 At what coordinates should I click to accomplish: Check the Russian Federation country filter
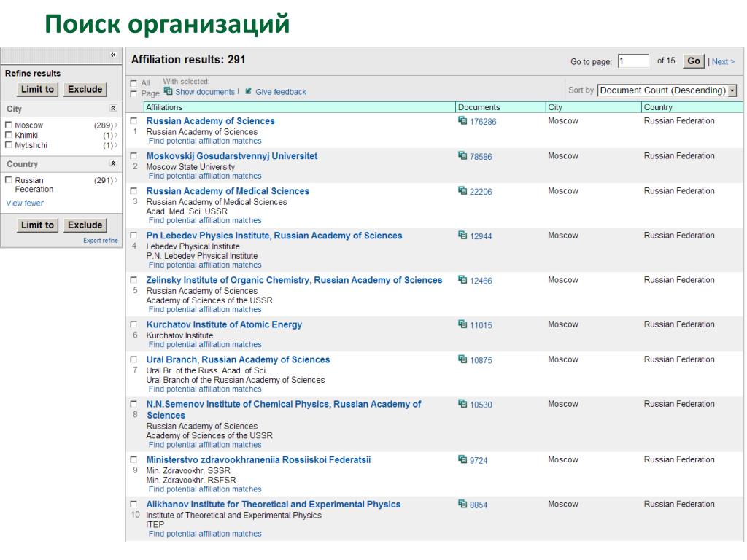(x=8, y=180)
